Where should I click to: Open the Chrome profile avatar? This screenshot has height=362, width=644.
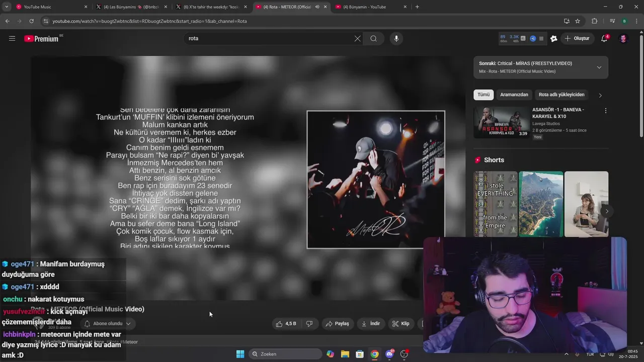pos(624,21)
